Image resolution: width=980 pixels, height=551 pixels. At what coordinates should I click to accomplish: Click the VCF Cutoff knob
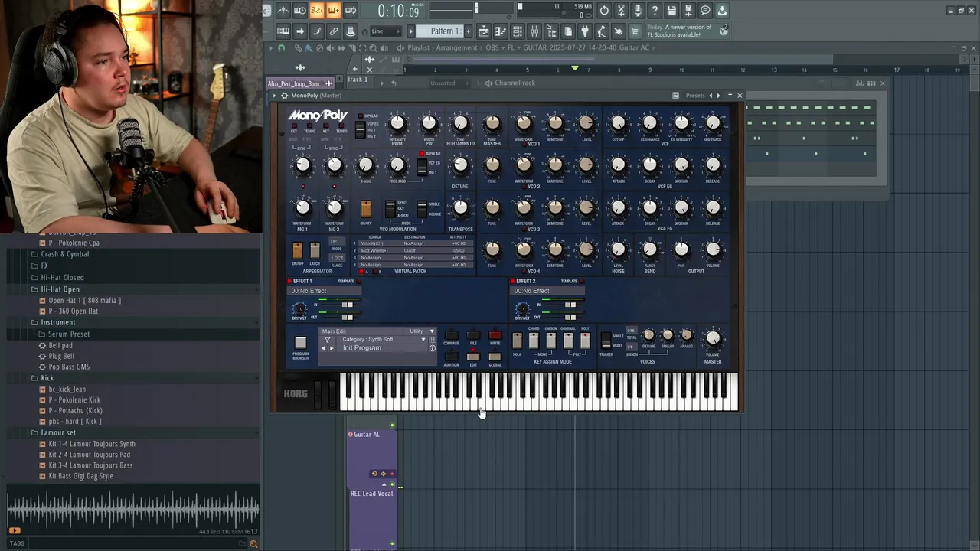coord(618,123)
